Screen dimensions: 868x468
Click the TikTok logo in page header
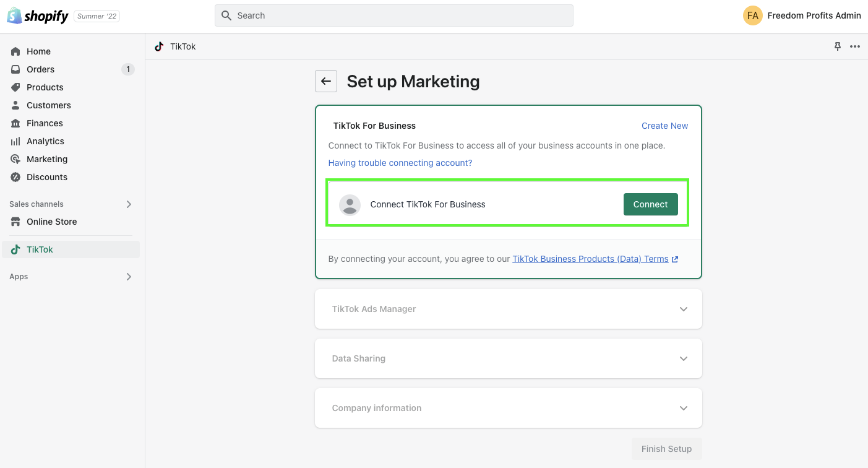(159, 46)
